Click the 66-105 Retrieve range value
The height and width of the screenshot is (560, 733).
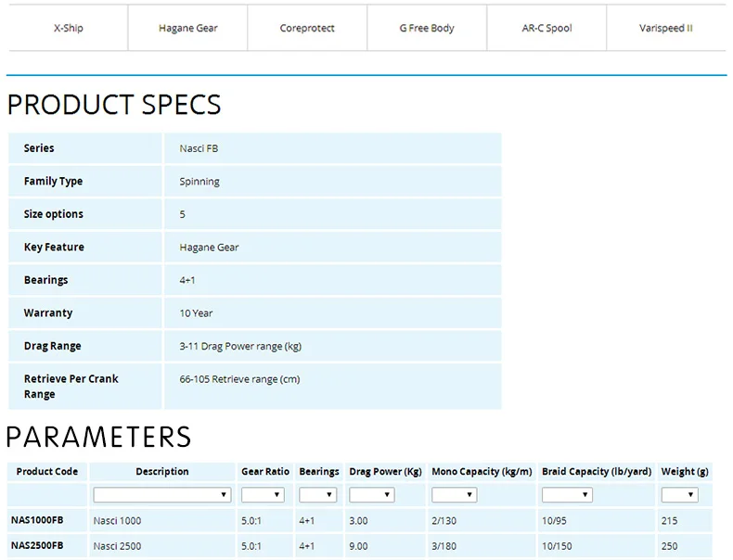tap(239, 379)
